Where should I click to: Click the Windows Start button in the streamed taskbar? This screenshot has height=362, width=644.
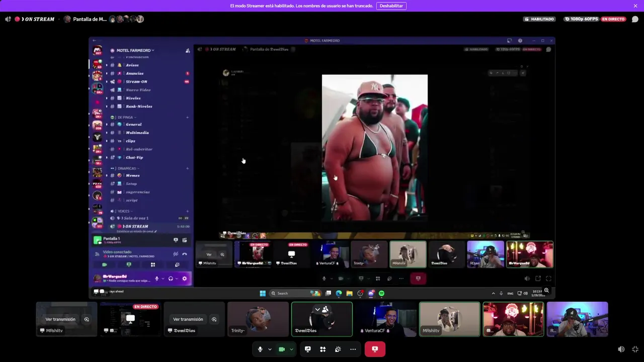263,293
